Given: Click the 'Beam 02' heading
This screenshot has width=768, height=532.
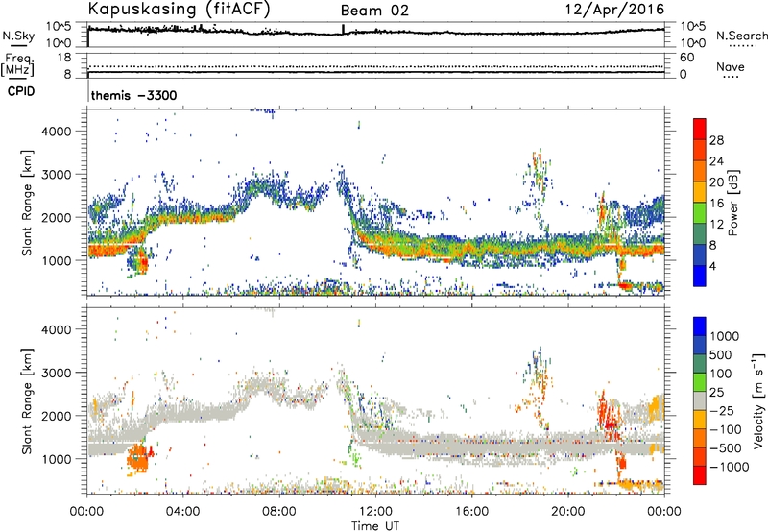Looking at the screenshot, I should (x=374, y=11).
